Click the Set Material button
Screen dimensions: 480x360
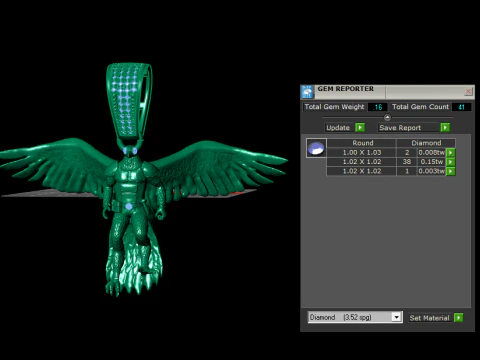click(429, 318)
